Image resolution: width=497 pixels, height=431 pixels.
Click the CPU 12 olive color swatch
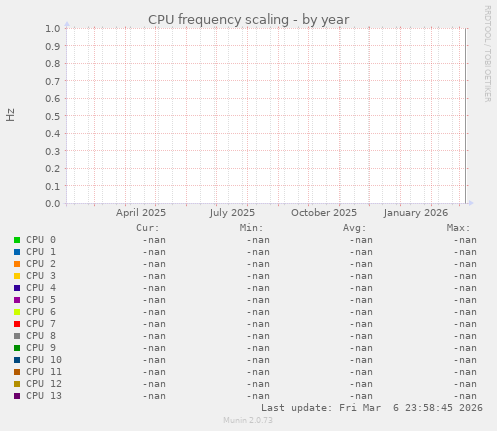17,384
